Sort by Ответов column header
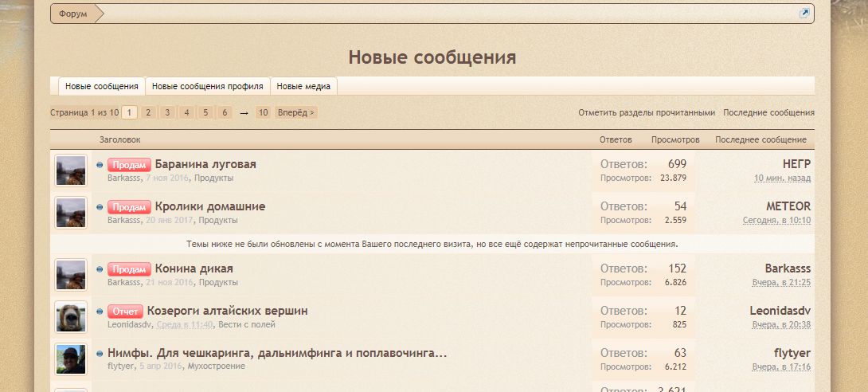The image size is (868, 392). 616,139
